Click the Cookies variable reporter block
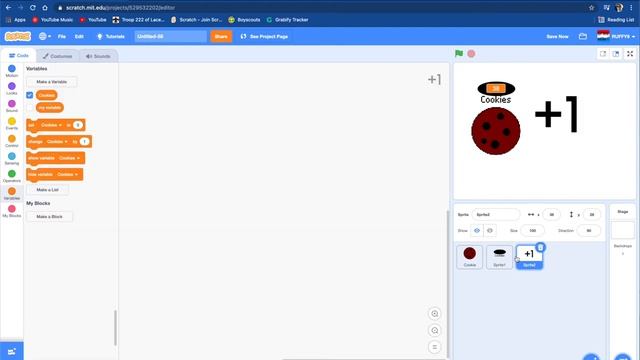The height and width of the screenshot is (360, 640). [47, 95]
